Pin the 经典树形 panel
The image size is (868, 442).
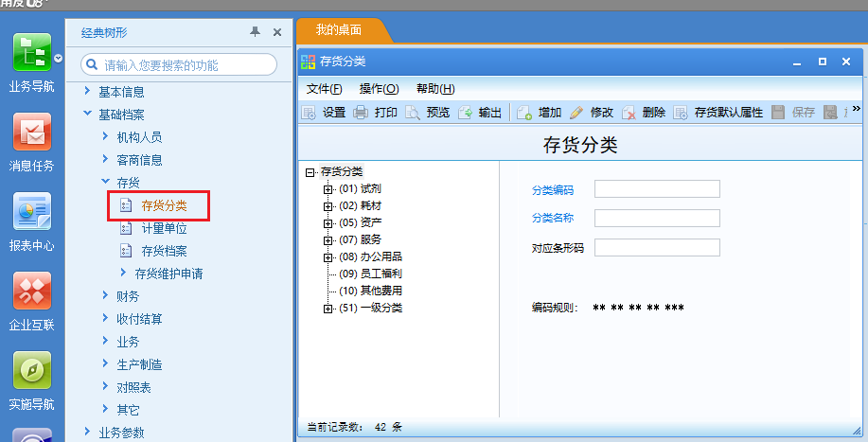(255, 32)
